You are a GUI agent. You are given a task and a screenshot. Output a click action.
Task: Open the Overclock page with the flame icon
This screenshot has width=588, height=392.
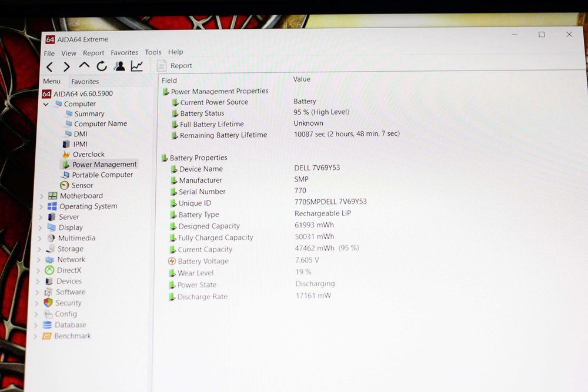click(x=83, y=155)
